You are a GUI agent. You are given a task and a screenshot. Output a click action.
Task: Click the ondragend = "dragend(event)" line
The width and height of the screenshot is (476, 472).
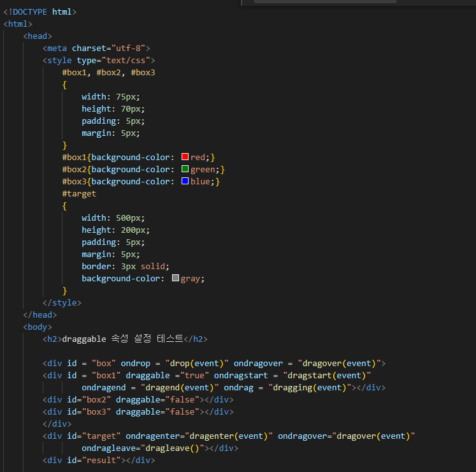[x=233, y=388]
